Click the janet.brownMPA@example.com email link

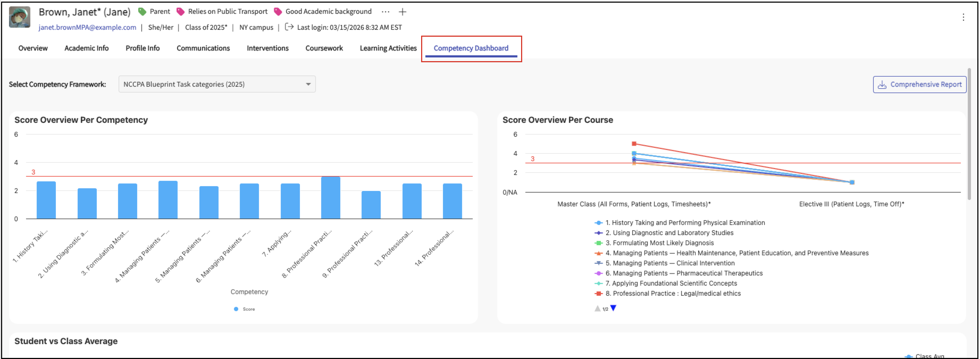[87, 27]
